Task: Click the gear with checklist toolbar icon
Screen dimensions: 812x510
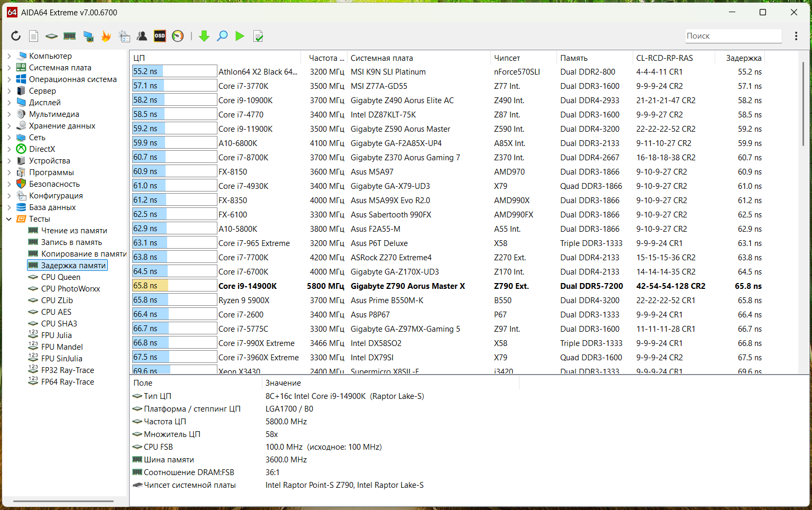Action: coord(124,36)
